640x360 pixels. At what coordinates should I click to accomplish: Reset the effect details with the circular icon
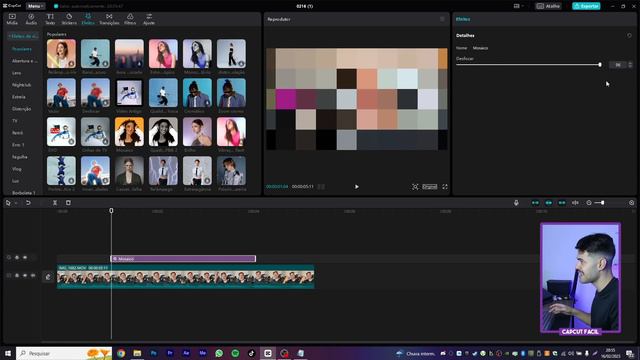click(629, 36)
